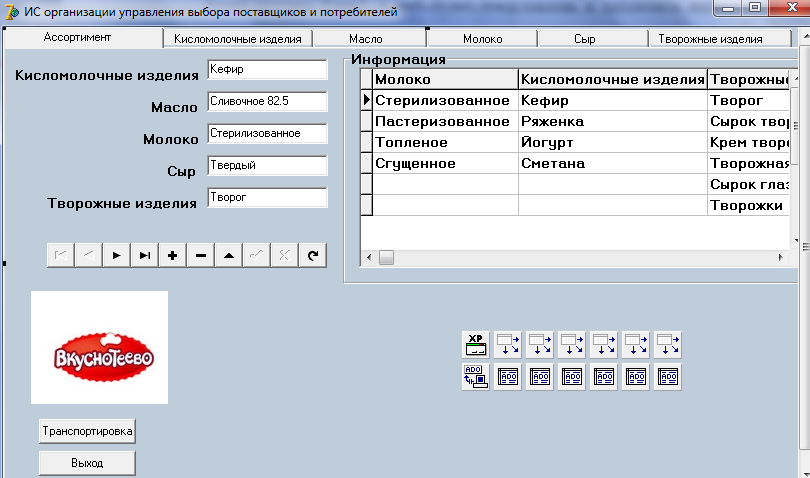Click the row selector beside Топленое
The image size is (810, 478).
[366, 143]
